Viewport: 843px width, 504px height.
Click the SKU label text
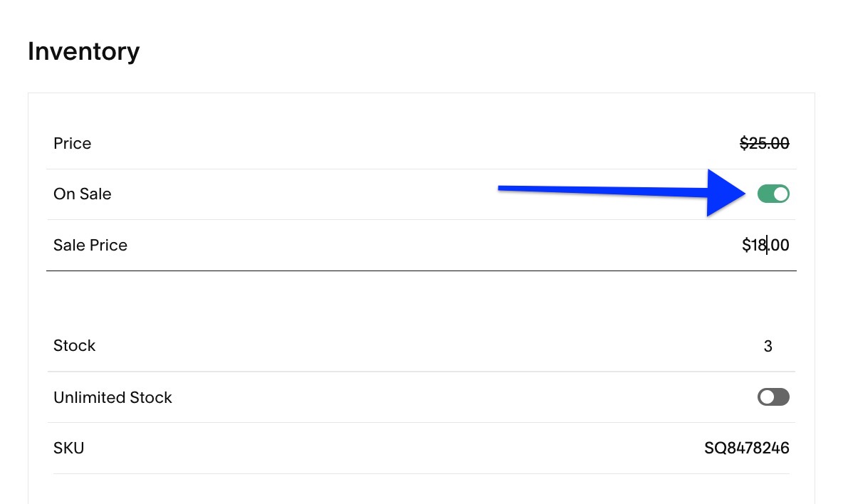click(x=69, y=448)
